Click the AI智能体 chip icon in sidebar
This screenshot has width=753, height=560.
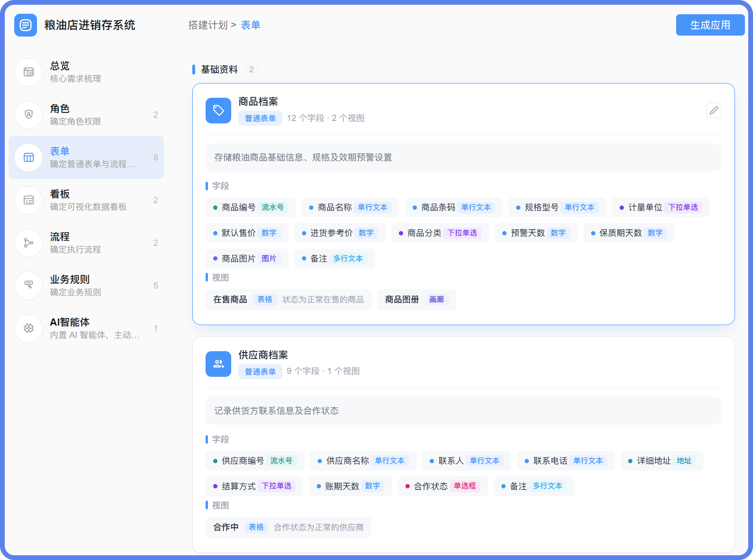click(x=29, y=328)
